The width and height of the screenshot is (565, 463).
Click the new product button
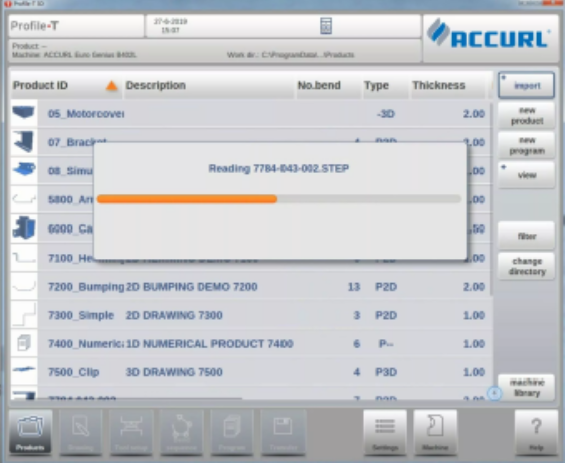pos(526,115)
